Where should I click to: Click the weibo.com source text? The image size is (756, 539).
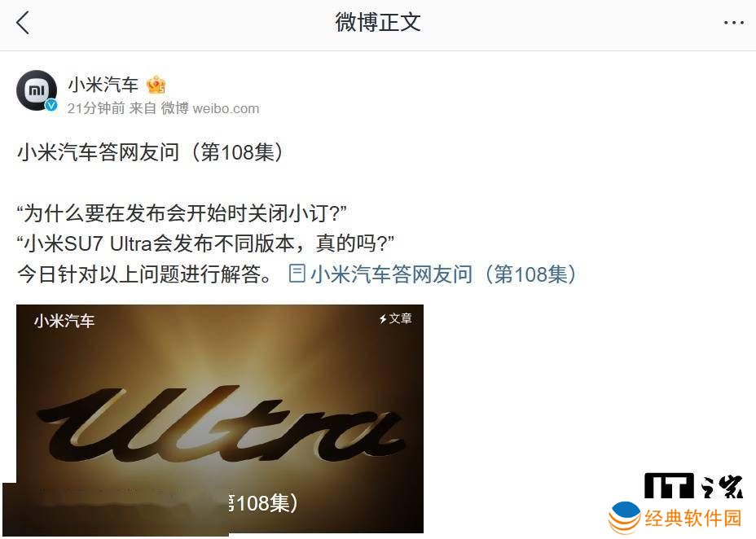[x=226, y=108]
